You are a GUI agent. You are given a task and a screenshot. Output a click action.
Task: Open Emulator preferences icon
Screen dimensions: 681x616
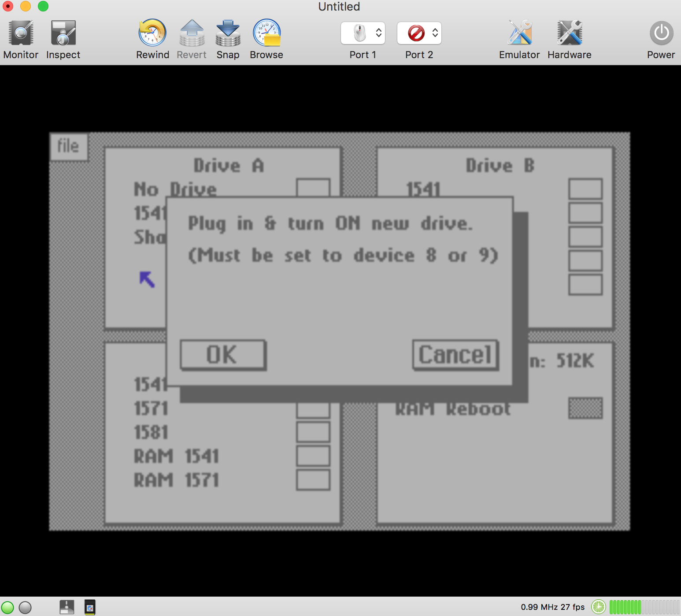tap(519, 33)
